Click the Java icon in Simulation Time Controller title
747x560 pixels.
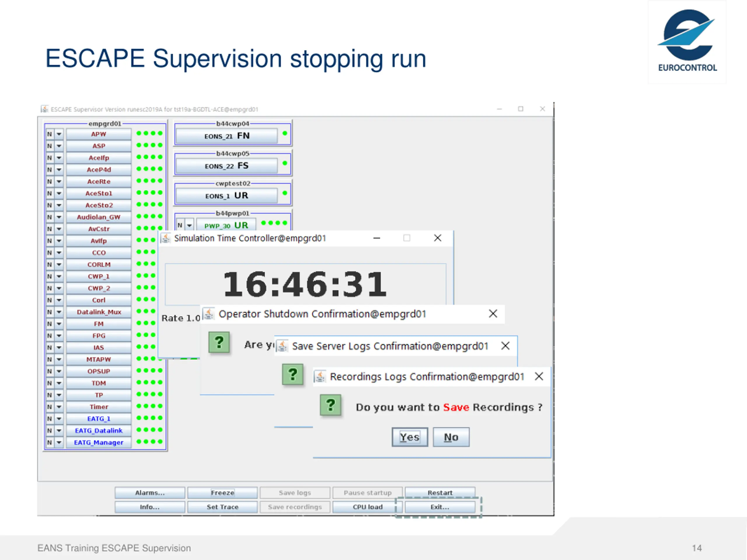pyautogui.click(x=165, y=238)
